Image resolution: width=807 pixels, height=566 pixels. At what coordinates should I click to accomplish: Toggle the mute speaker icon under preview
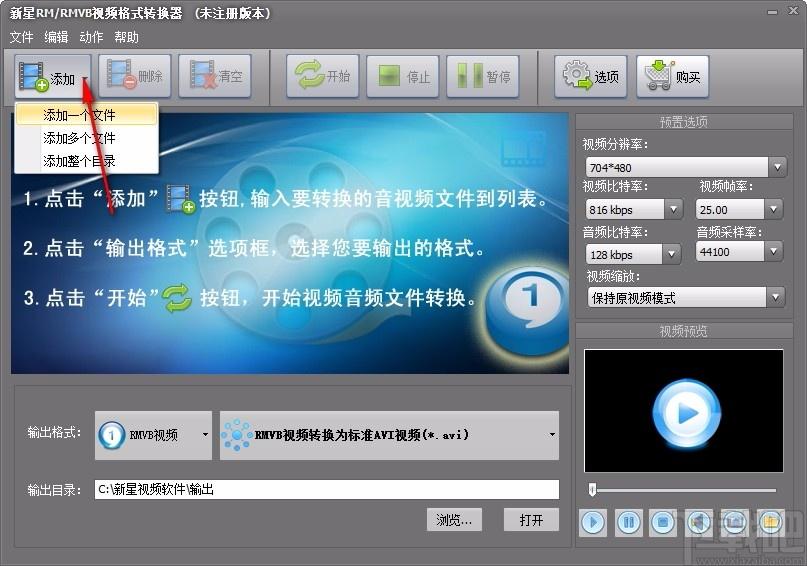click(x=699, y=523)
